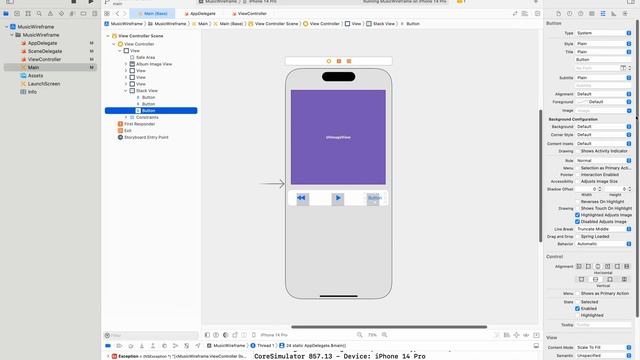Open the Issue navigator warning triangle icon

[50, 13]
